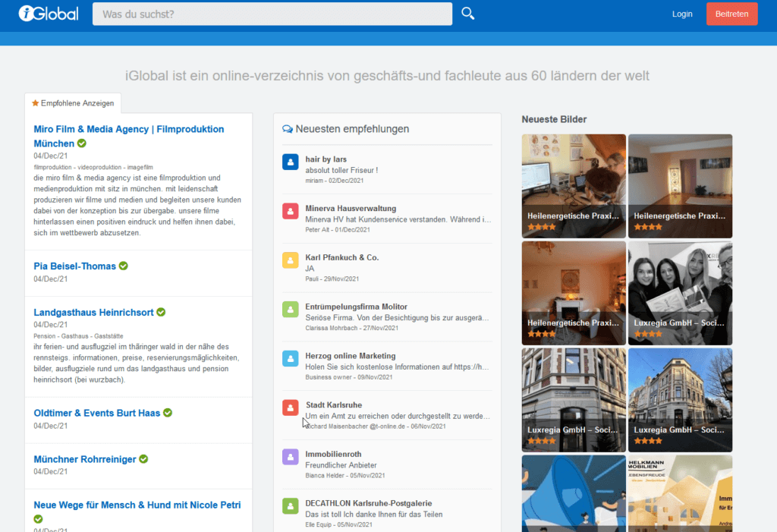Viewport: 777px width, 532px height.
Task: Open the Login menu item
Action: click(x=681, y=14)
